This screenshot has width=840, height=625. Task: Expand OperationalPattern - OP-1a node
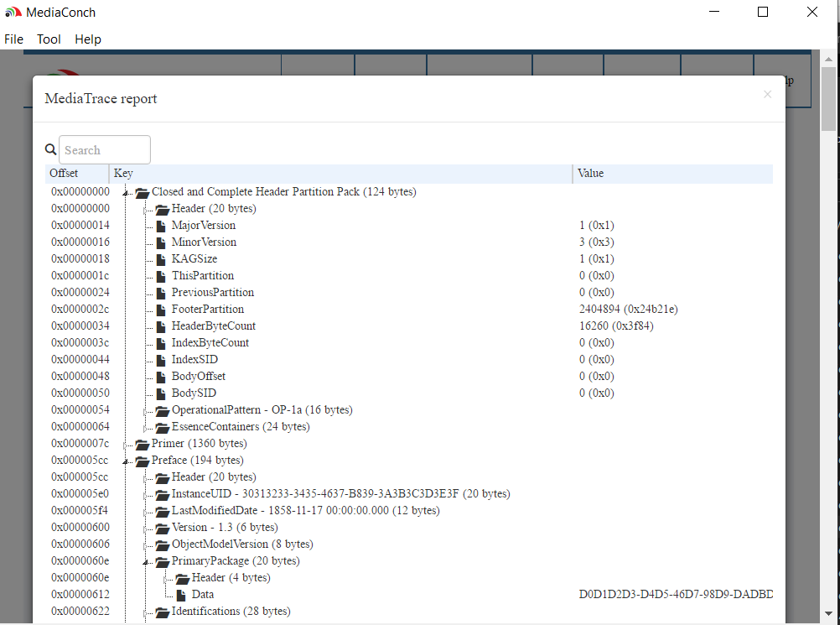pos(145,411)
